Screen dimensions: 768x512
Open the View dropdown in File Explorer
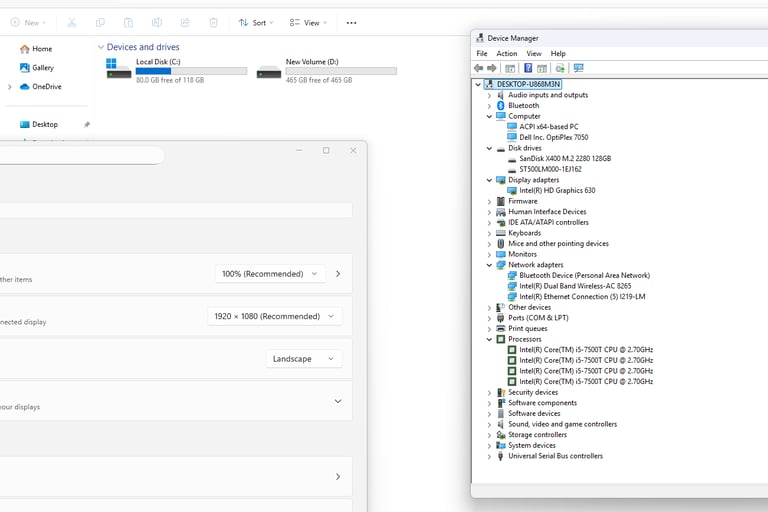click(x=308, y=23)
